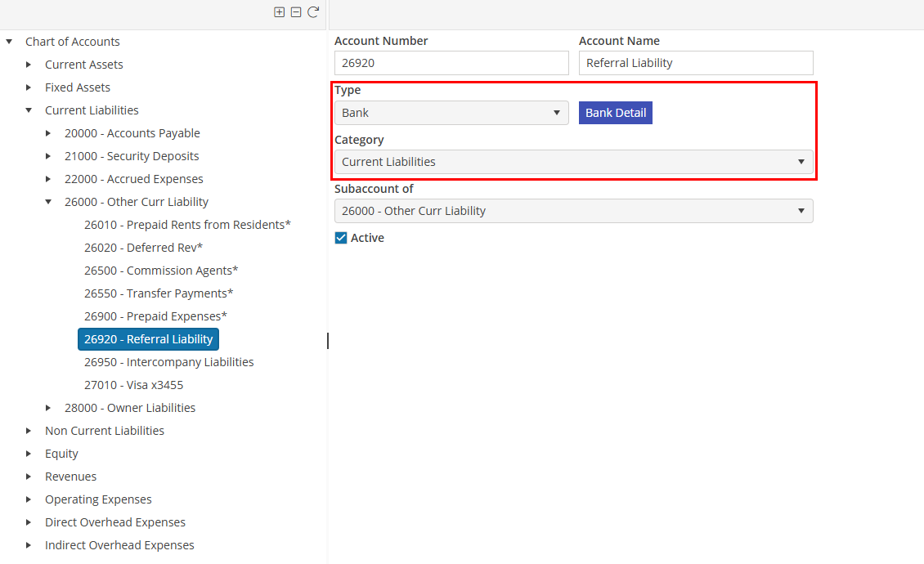Open the Category dropdown
The height and width of the screenshot is (564, 924).
point(573,162)
